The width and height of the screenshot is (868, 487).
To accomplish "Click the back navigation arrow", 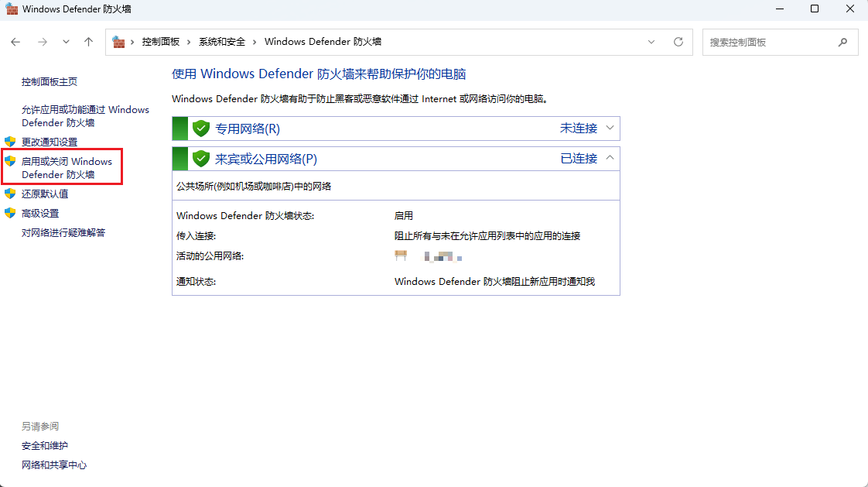I will pos(15,42).
